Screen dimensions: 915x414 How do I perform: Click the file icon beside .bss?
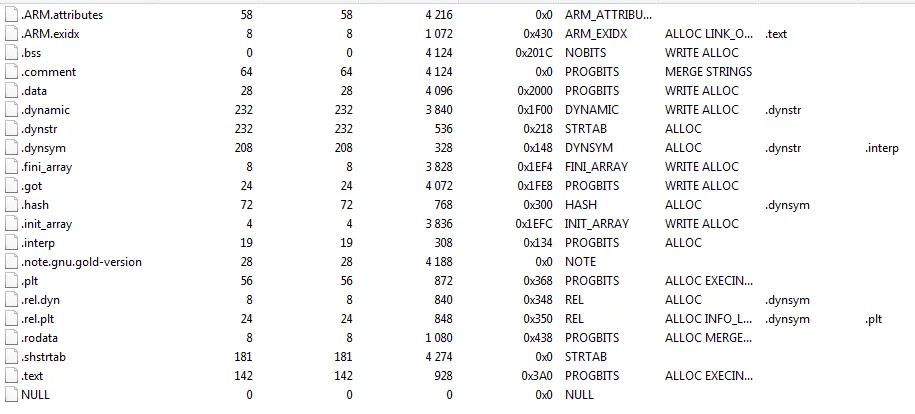click(11, 53)
